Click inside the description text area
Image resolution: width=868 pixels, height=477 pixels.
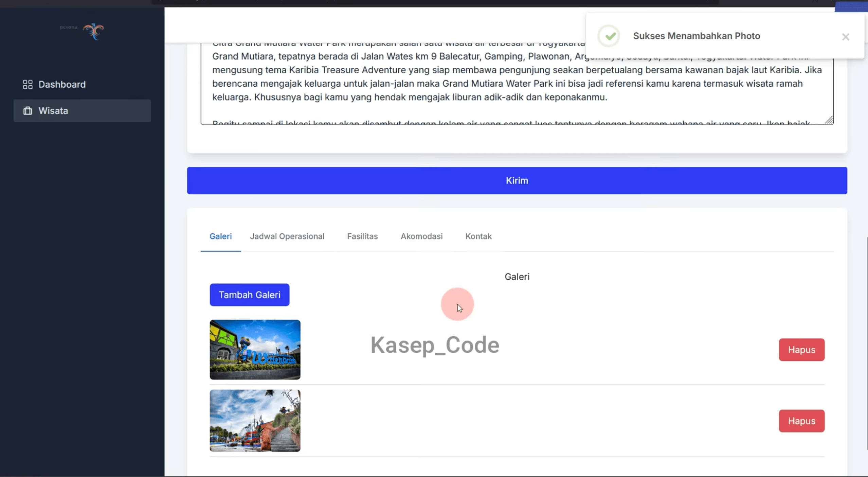pos(517,84)
